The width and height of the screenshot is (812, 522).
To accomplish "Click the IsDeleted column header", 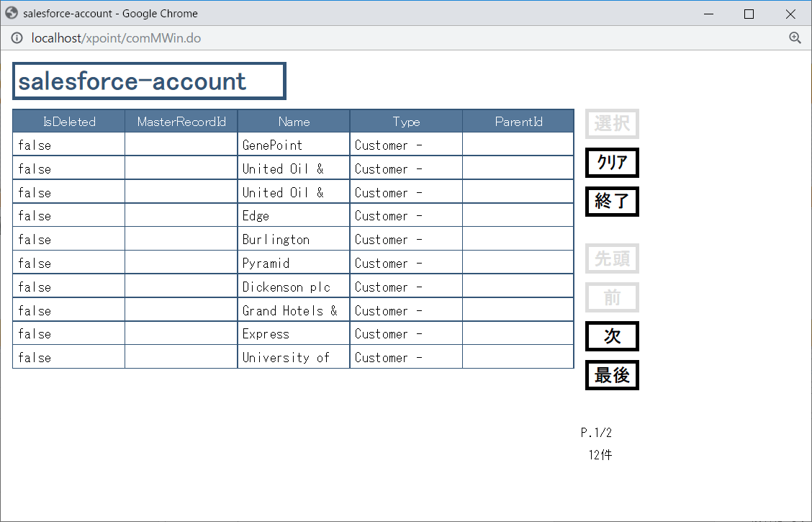I will tap(69, 121).
